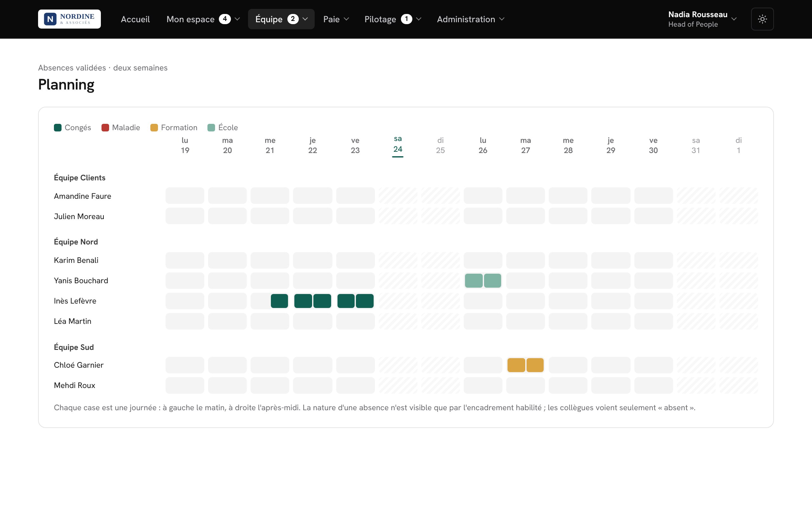Open the Accueil menu item
812x508 pixels.
pos(135,19)
